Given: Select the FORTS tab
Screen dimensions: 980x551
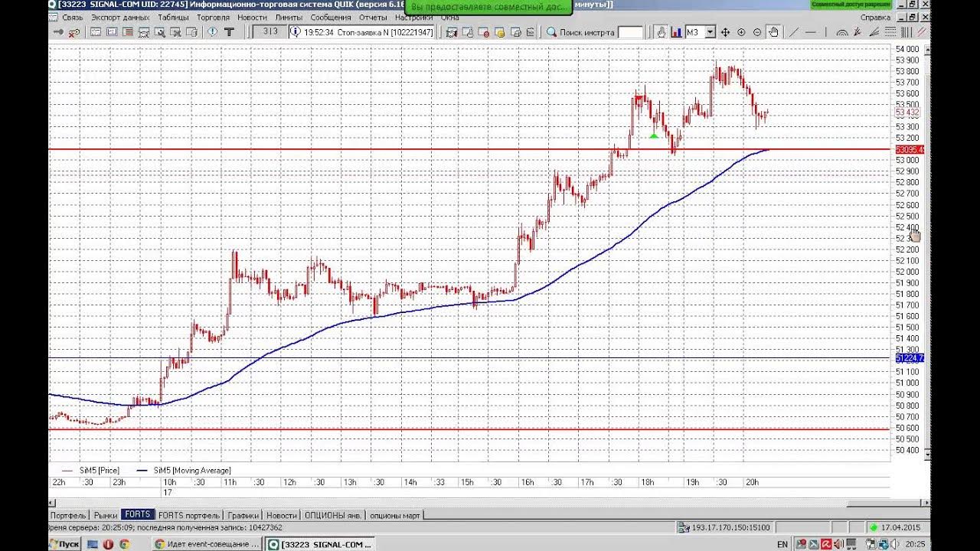Looking at the screenshot, I should [138, 515].
